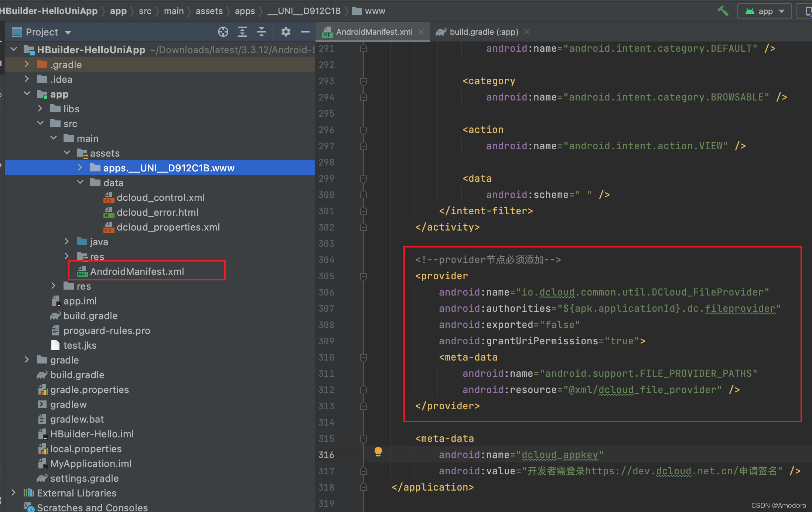This screenshot has height=512, width=812.
Task: Click the Collapse All icon in Project panel
Action: pyautogui.click(x=262, y=32)
